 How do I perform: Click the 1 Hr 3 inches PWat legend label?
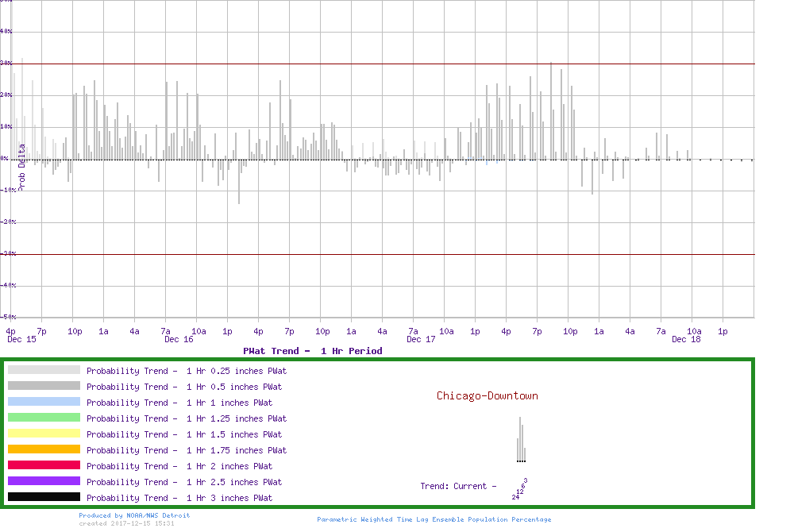click(x=179, y=498)
